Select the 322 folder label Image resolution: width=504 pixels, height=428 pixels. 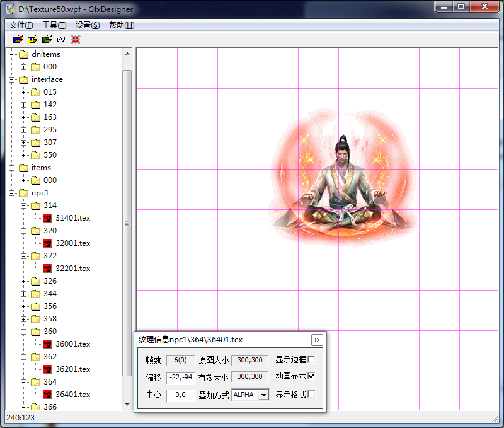[50, 256]
